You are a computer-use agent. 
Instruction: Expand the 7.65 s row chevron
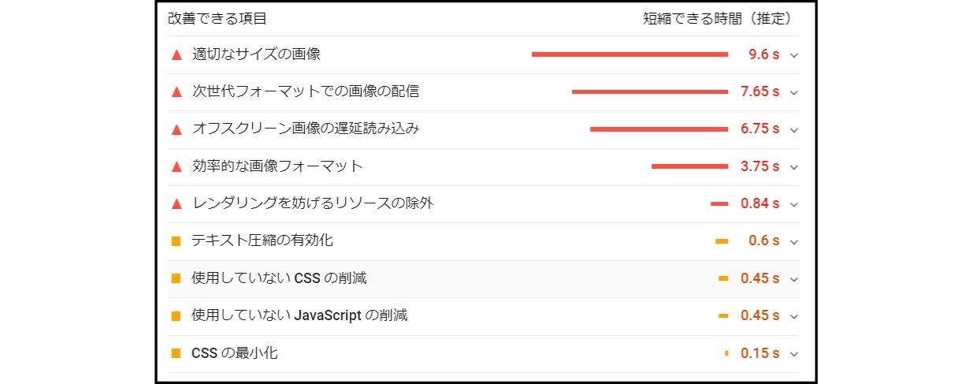click(793, 92)
